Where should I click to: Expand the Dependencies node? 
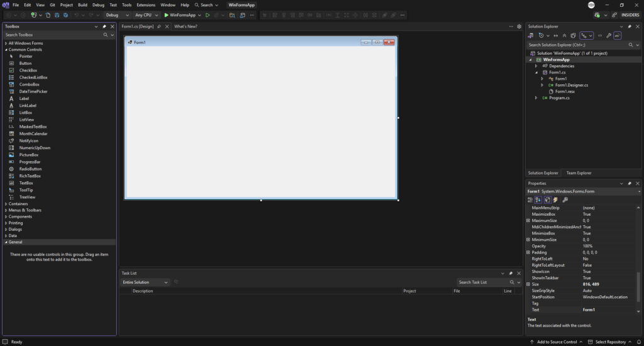pyautogui.click(x=536, y=66)
